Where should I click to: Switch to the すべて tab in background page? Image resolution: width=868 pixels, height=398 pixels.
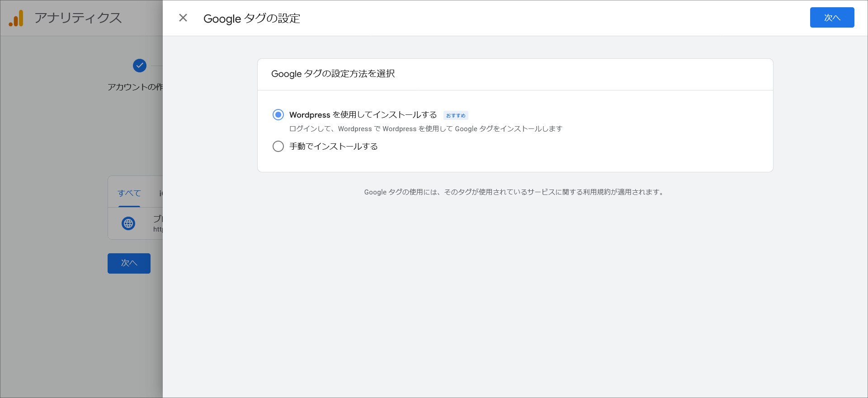(x=129, y=193)
